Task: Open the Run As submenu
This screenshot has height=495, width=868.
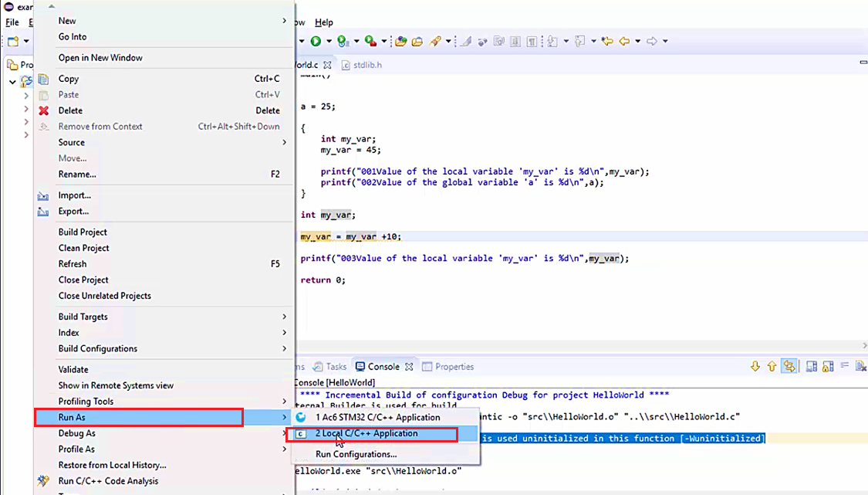Action: (x=164, y=418)
